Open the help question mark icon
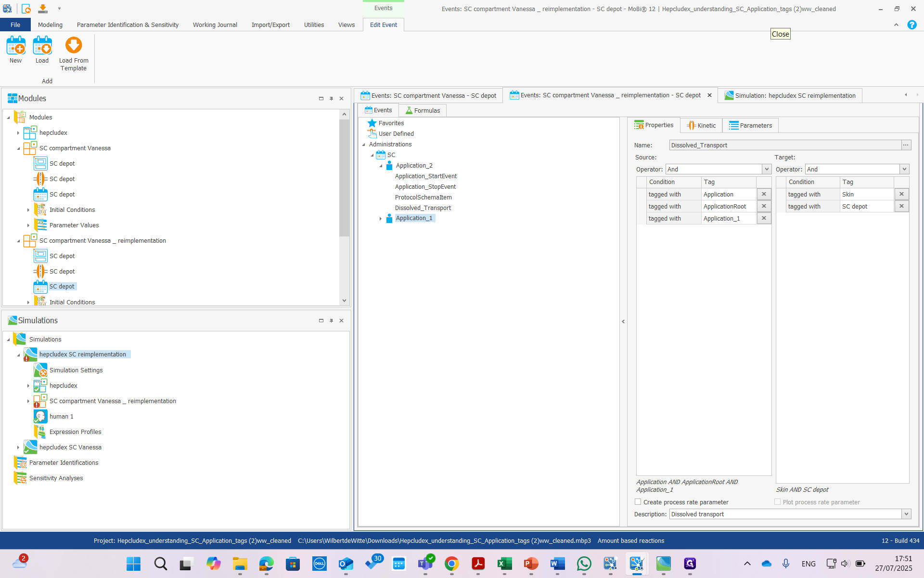The image size is (924, 578). coord(911,25)
